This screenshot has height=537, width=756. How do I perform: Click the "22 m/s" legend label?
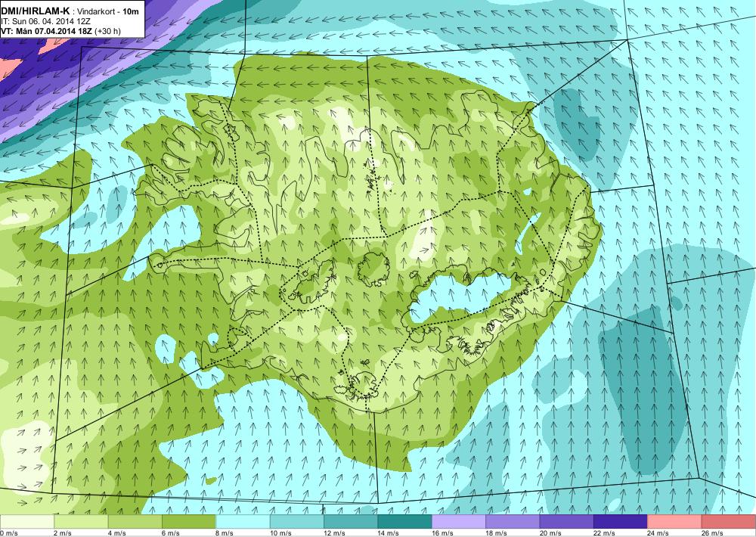(605, 533)
